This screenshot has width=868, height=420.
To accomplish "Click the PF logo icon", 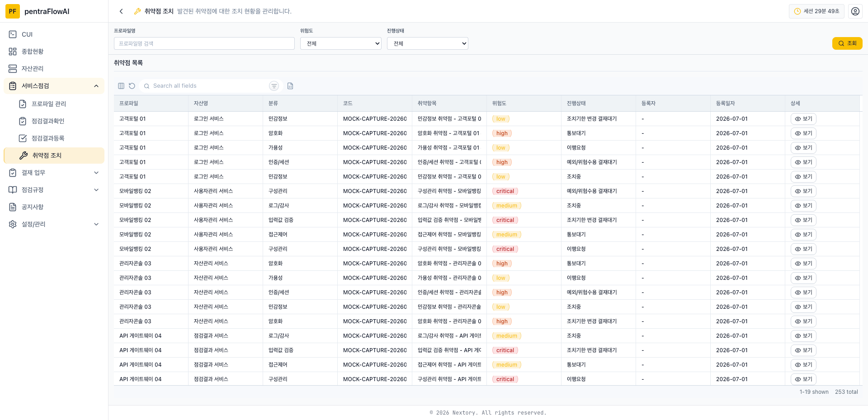I will 13,11.
